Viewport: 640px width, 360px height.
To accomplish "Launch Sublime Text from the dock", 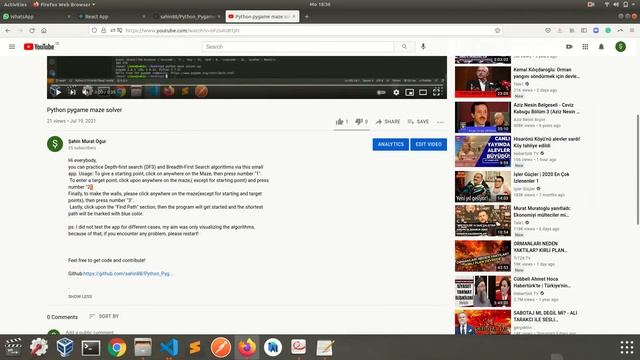I will coord(195,348).
